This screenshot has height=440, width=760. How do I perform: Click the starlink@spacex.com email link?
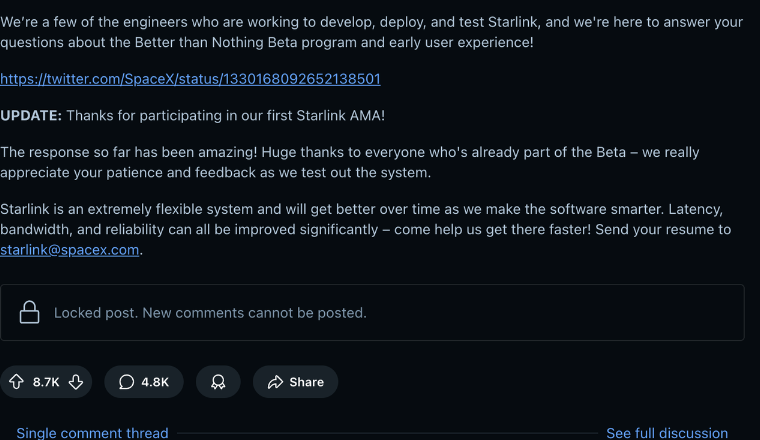pos(70,250)
